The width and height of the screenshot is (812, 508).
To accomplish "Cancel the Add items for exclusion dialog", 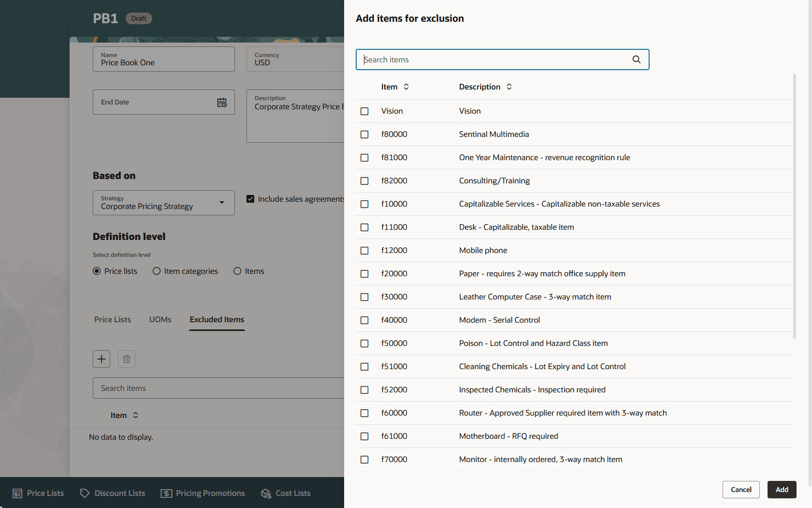I will [741, 489].
